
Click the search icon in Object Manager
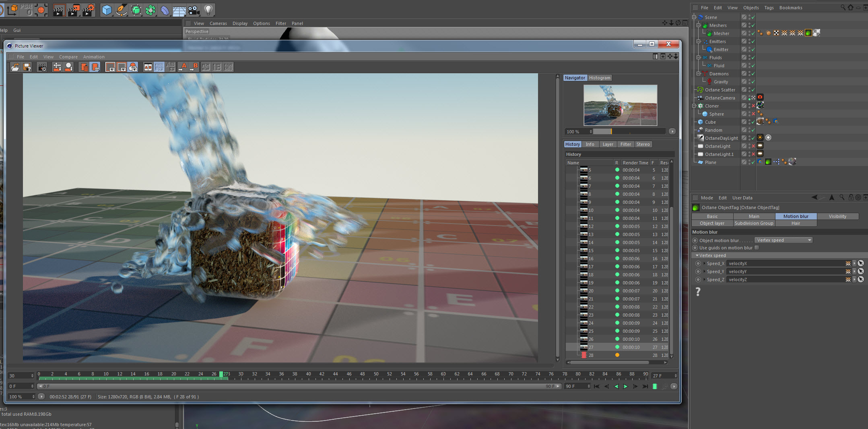pos(843,7)
